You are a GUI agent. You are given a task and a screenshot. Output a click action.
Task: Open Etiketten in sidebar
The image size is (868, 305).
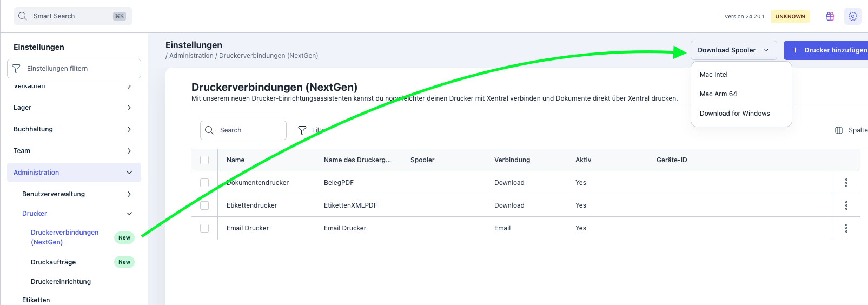tap(36, 300)
